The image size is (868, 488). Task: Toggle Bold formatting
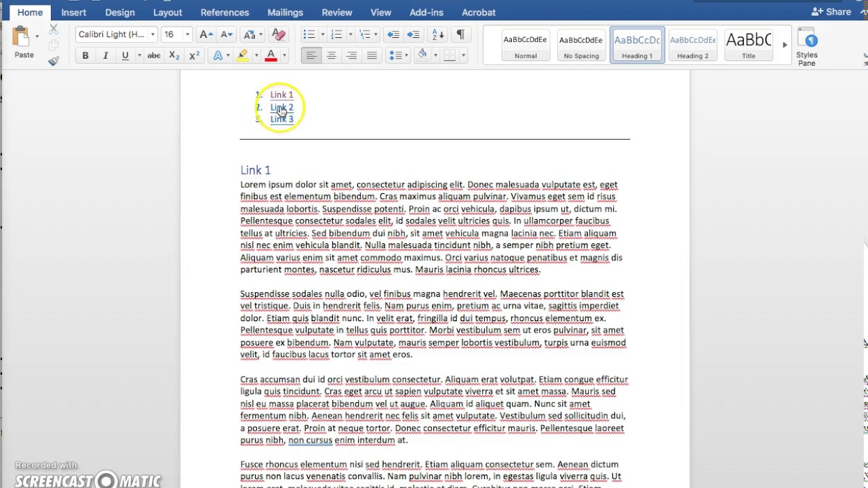pos(85,56)
